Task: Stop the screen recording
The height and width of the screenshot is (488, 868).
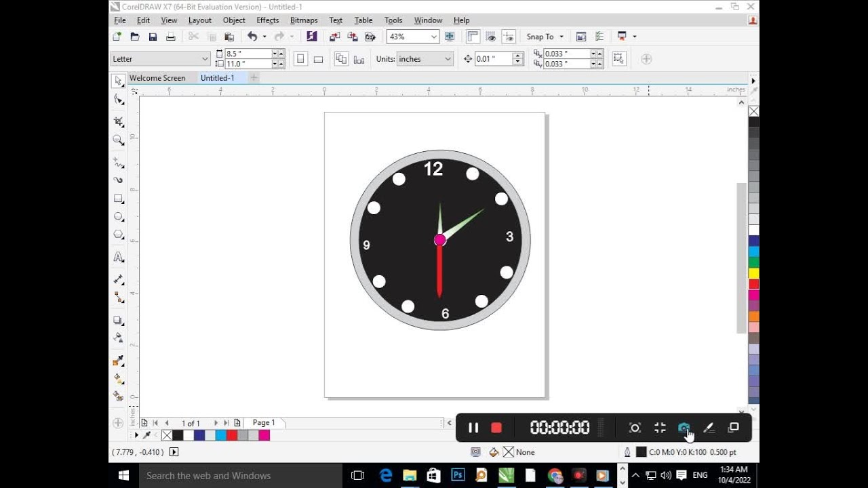Action: (496, 428)
